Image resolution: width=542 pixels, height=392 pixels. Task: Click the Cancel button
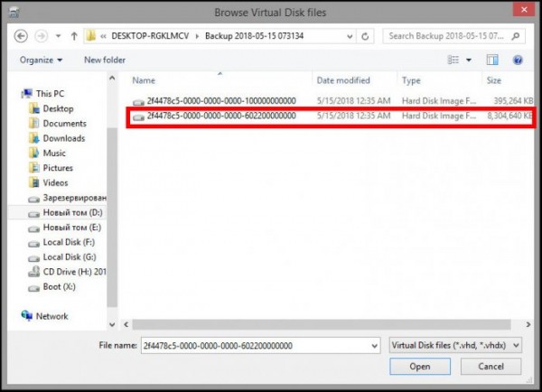coord(491,367)
